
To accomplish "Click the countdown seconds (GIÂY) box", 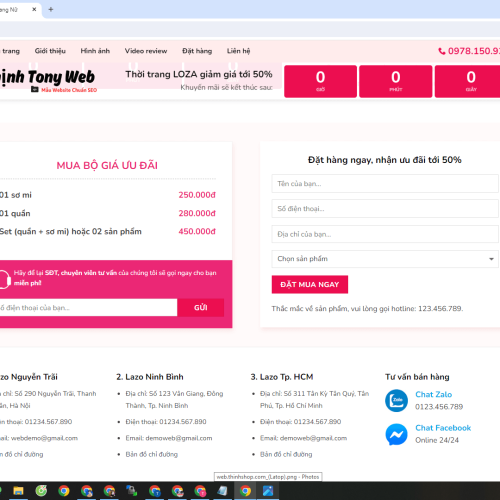I will pos(468,81).
